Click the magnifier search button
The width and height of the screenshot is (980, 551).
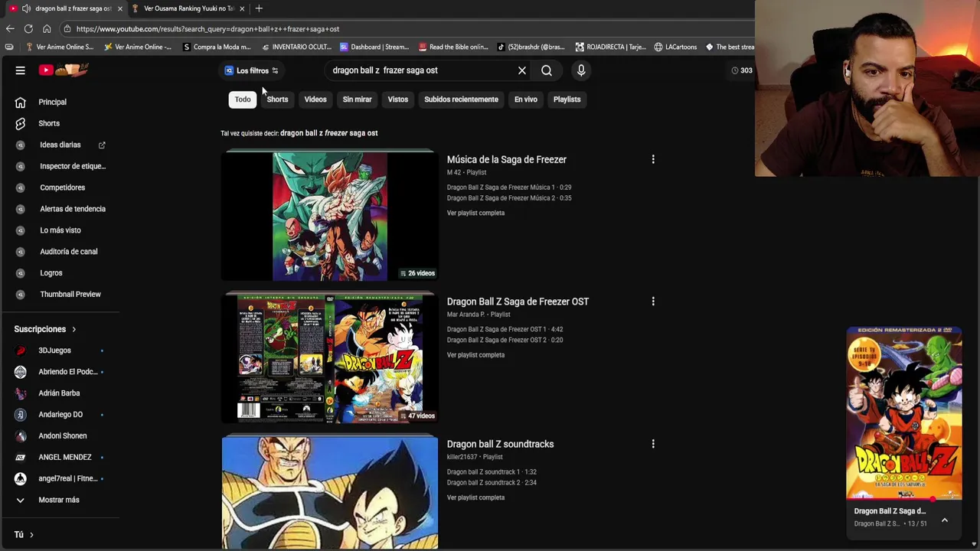pos(547,70)
